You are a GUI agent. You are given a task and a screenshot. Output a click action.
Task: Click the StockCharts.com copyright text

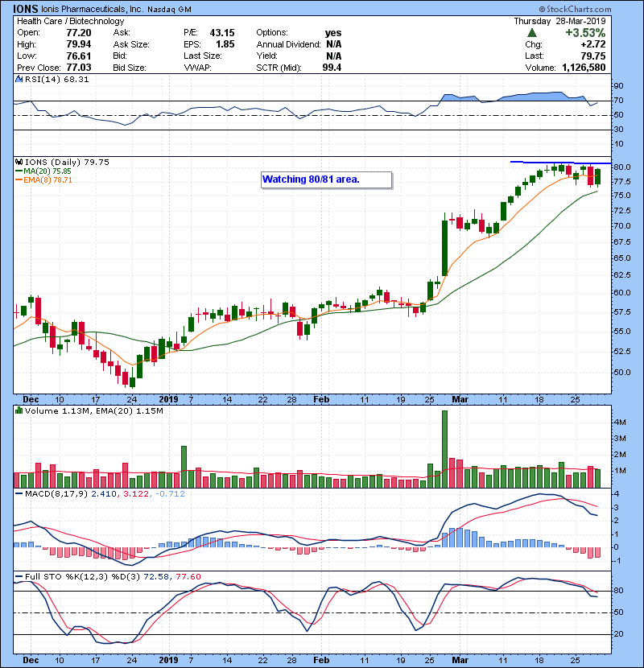(x=575, y=9)
